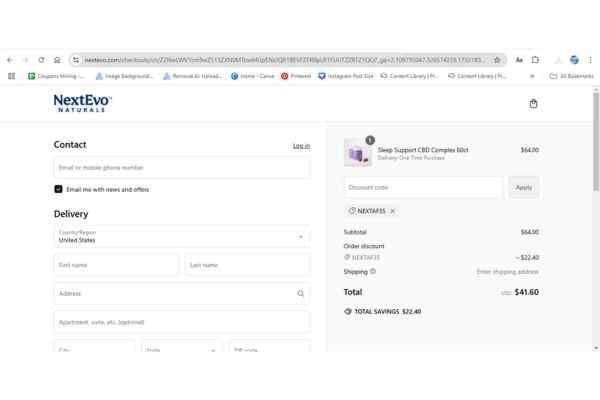600x400 pixels.
Task: Click the address search magnifier icon
Action: tap(300, 294)
